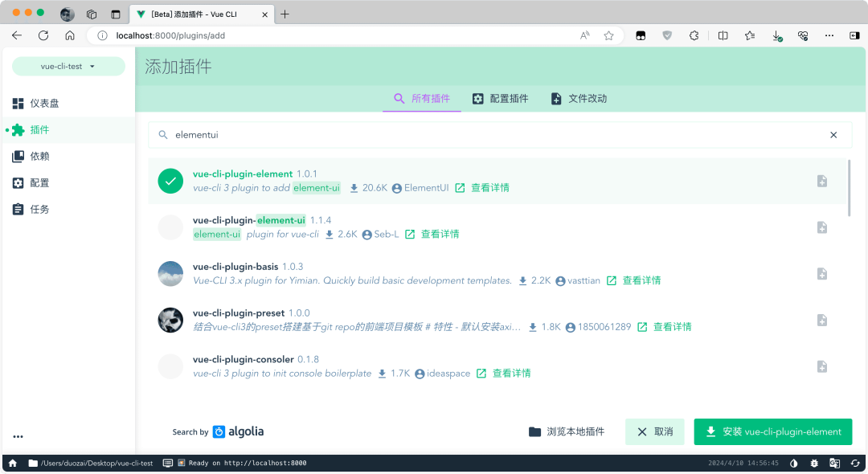Click the vue-cli-plugin-preset plugin name
This screenshot has height=474, width=868.
click(239, 313)
